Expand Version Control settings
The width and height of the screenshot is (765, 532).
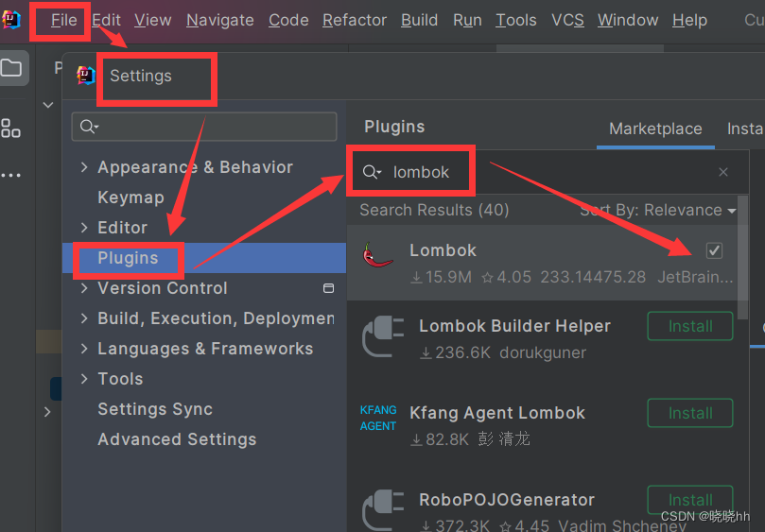tap(84, 288)
